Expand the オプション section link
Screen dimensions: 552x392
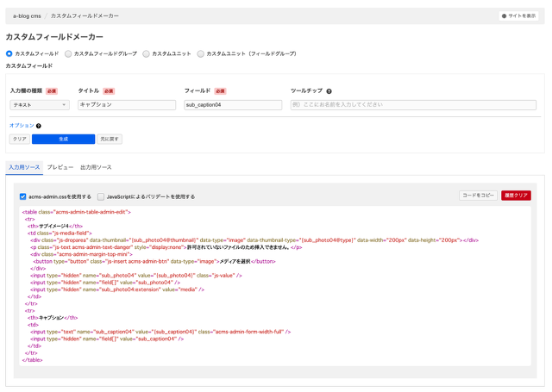(x=21, y=126)
